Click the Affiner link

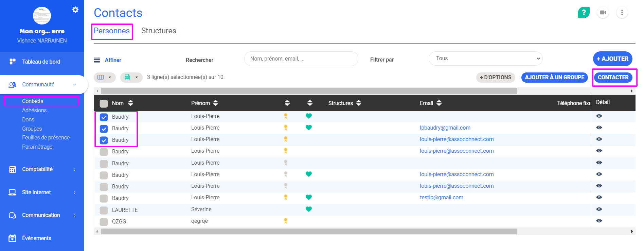click(113, 60)
